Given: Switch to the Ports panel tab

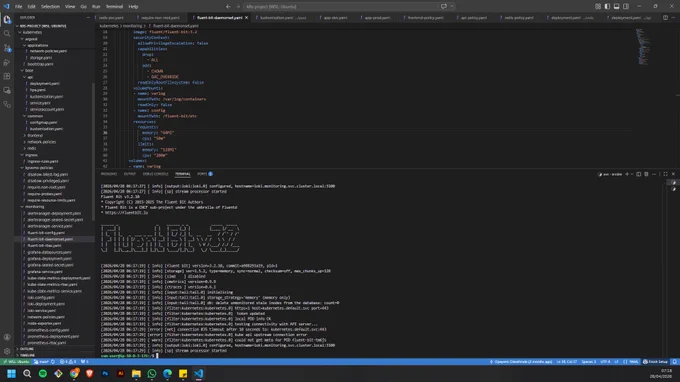Looking at the screenshot, I should tap(204, 174).
